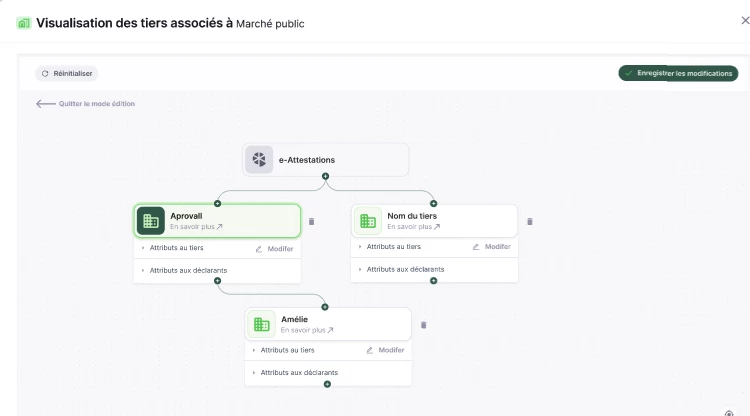The width and height of the screenshot is (750, 416).
Task: Delete the Aprovall node with trash icon
Action: coord(311,221)
